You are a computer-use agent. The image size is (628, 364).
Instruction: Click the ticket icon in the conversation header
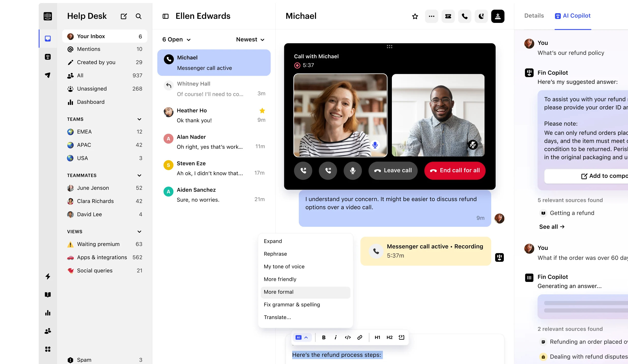point(448,16)
